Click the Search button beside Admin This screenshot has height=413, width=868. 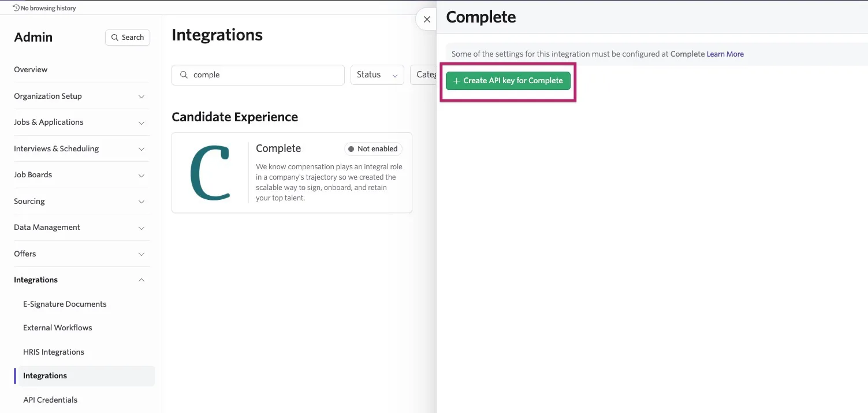[128, 37]
